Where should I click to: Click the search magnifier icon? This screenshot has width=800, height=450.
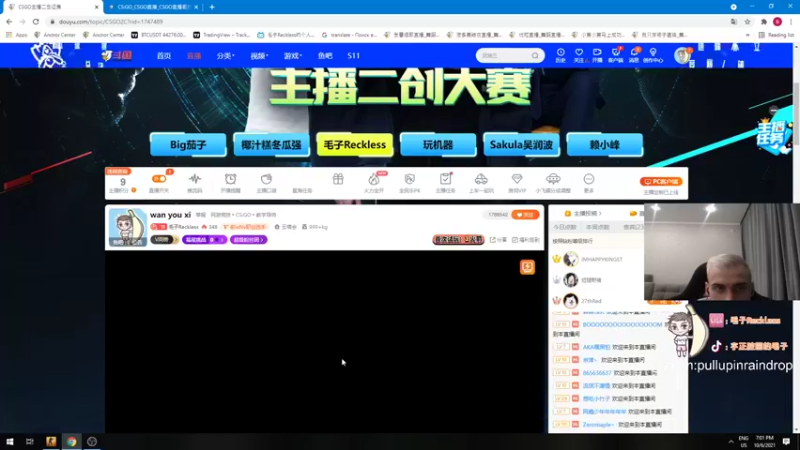(535, 56)
